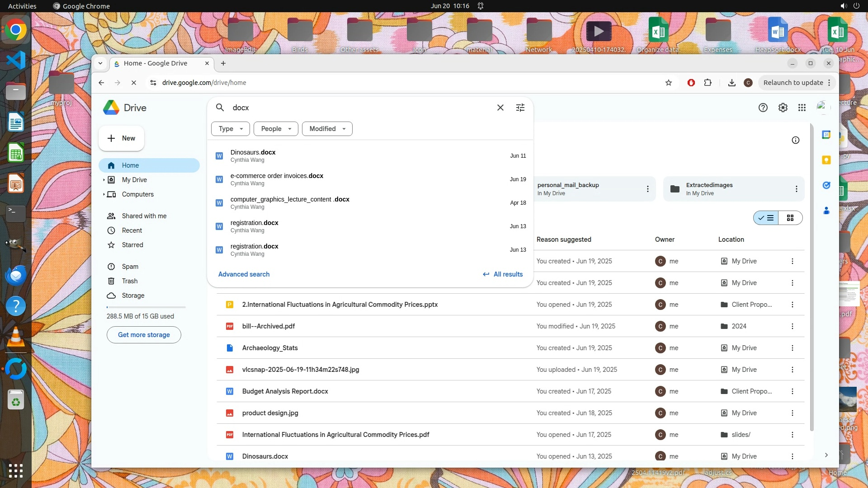Open advanced search filter options icon
This screenshot has width=868, height=488.
point(520,108)
